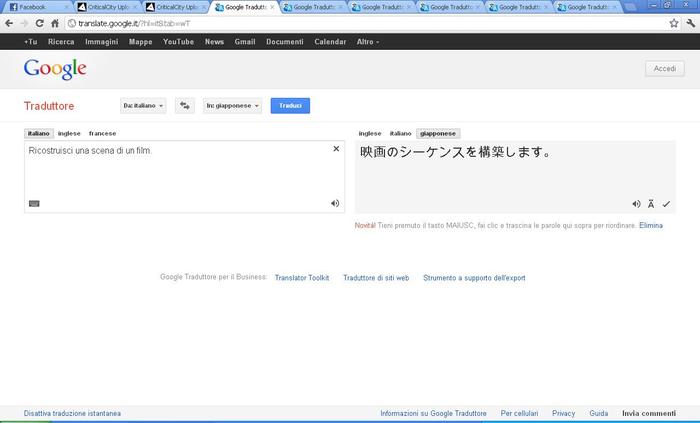Image resolution: width=700 pixels, height=423 pixels.
Task: Clear the Italian source text
Action: (x=336, y=149)
